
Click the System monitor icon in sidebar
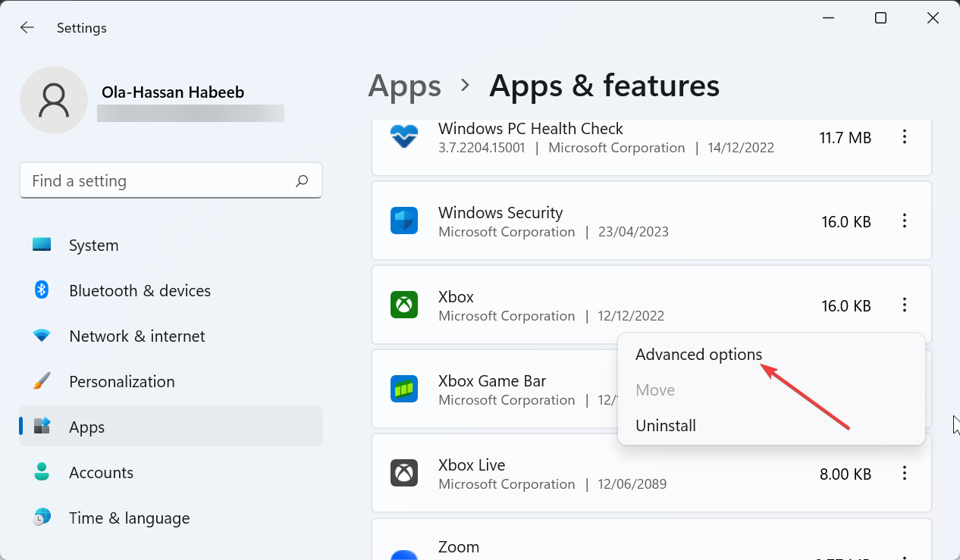[x=42, y=245]
